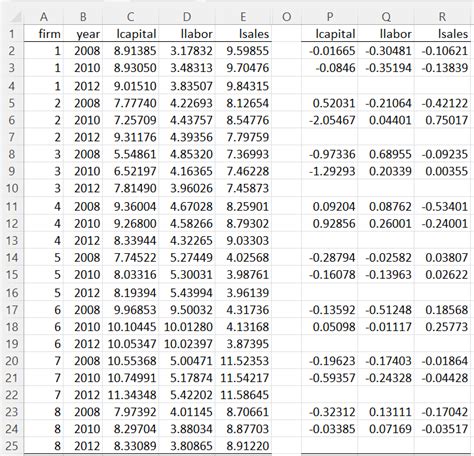Select cell with value 10.55368
Screen dimensions: 474x456
coord(130,361)
